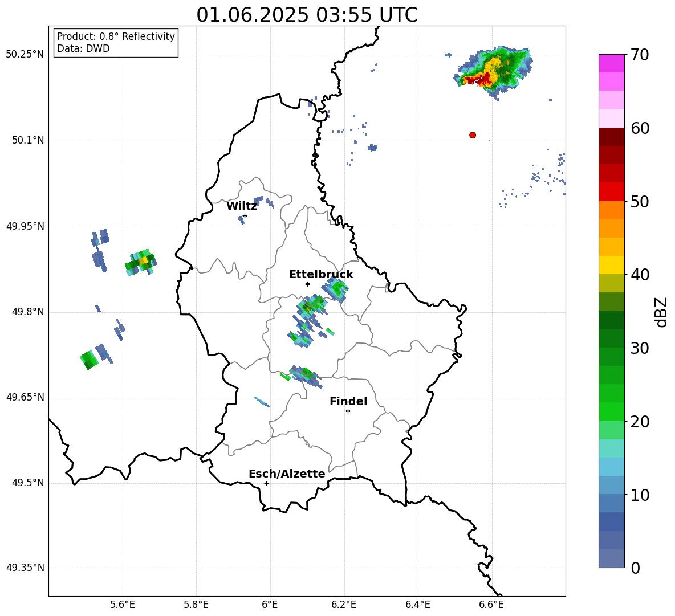Image resolution: width=675 pixels, height=616 pixels.
Task: Click the 49.65°N latitude label
Action: point(25,397)
